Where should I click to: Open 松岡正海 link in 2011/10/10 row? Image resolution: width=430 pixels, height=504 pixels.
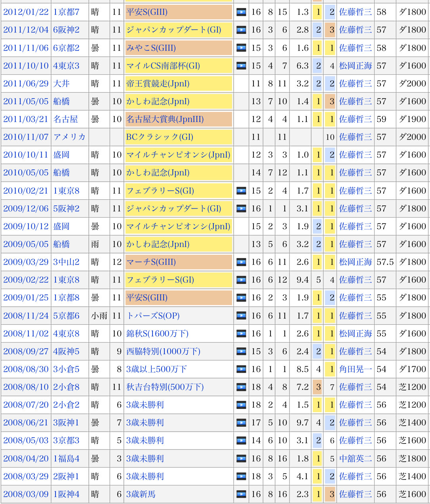pyautogui.click(x=355, y=66)
